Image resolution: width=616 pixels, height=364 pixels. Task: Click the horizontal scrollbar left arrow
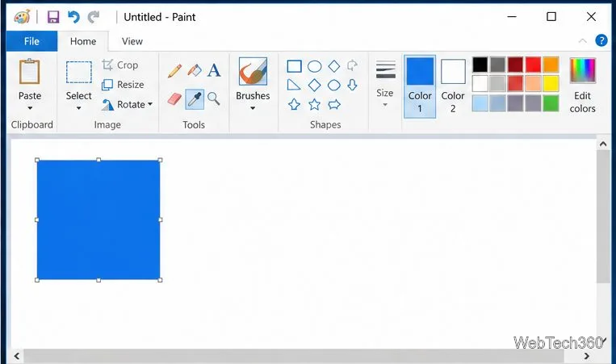[x=16, y=356]
